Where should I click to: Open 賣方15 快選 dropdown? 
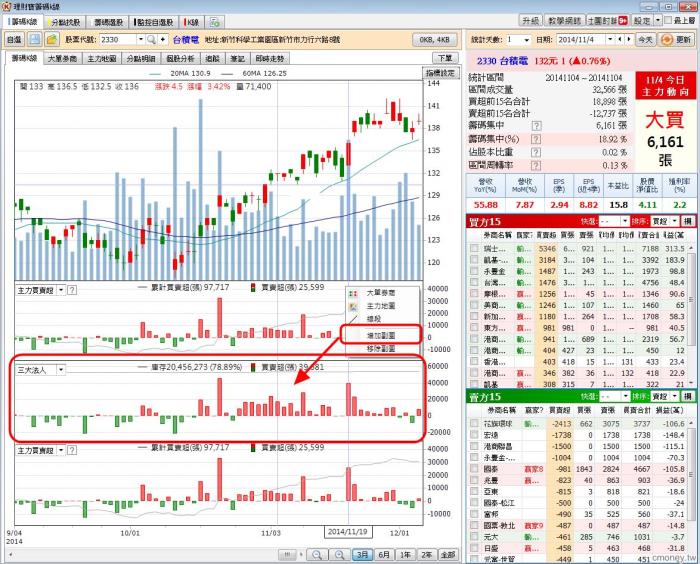click(625, 397)
